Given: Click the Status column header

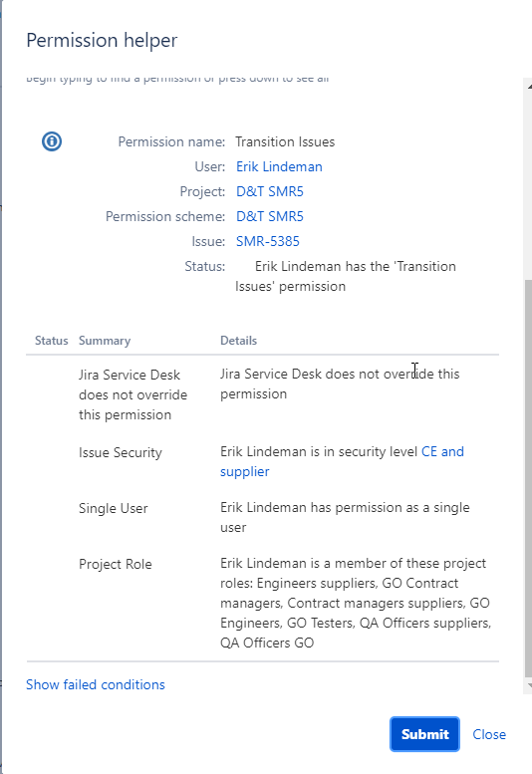Looking at the screenshot, I should (x=52, y=341).
